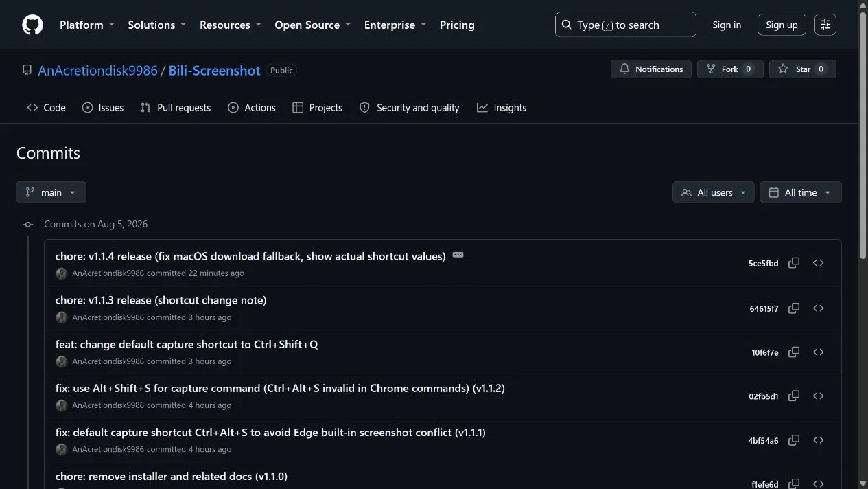
Task: Open the All users filter
Action: (x=713, y=192)
